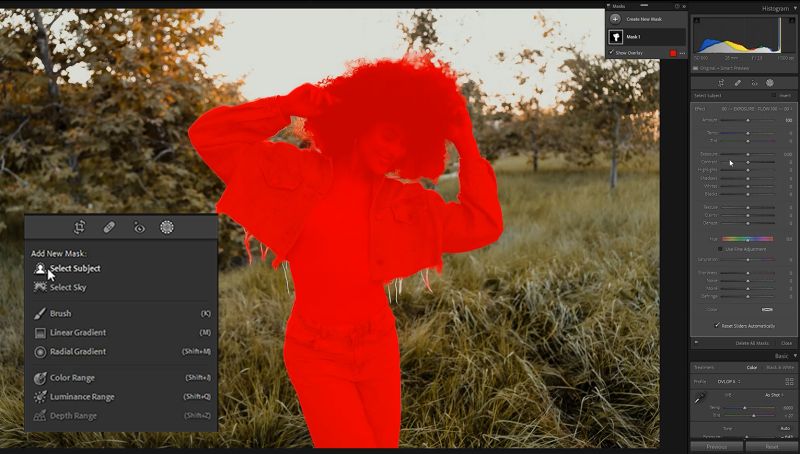Screen dimensions: 800x454
Task: Click the red overlay color swatch
Action: coord(673,53)
